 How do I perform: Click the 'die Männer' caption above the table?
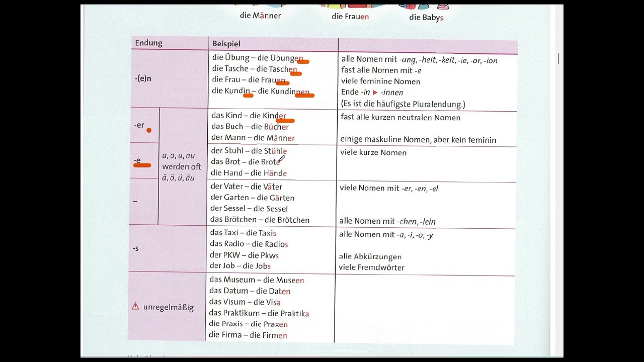261,16
